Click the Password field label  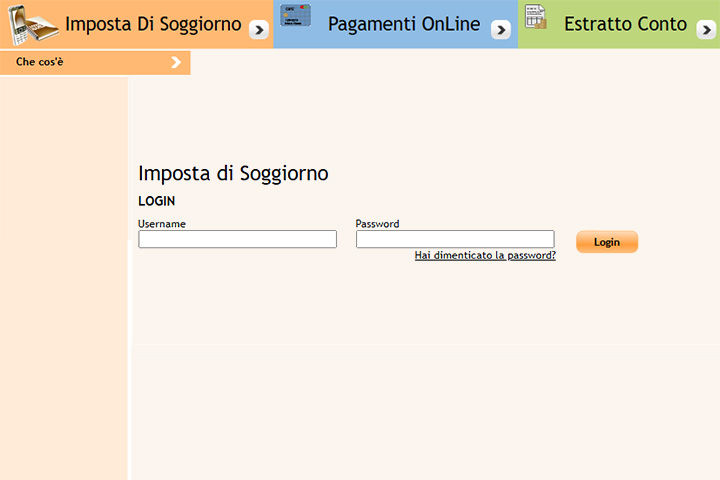click(x=377, y=224)
